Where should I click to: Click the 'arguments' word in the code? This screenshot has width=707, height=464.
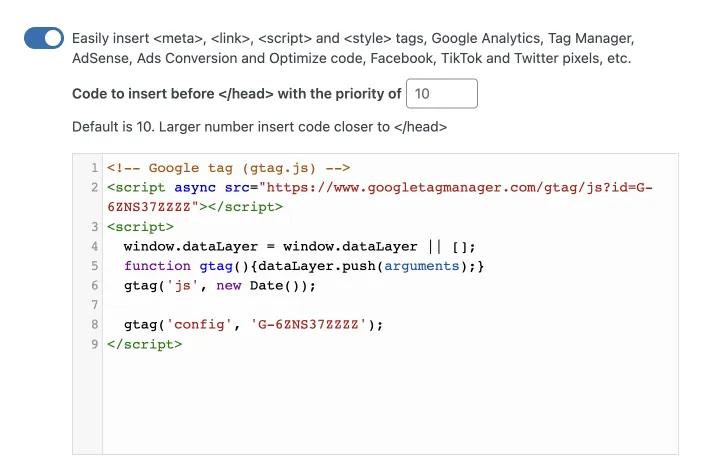point(421,266)
